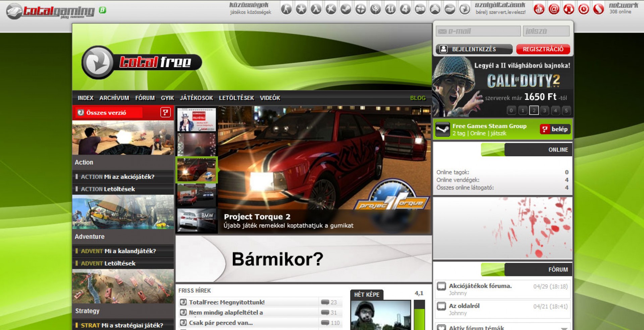Open the Call of Duty 2 banner

click(502, 87)
